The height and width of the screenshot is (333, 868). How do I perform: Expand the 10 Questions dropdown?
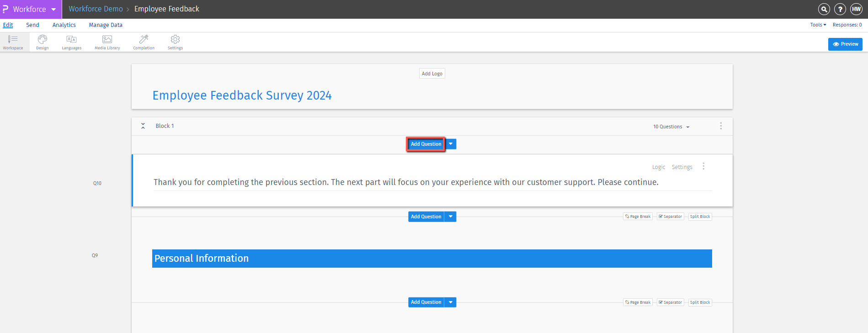pyautogui.click(x=671, y=127)
